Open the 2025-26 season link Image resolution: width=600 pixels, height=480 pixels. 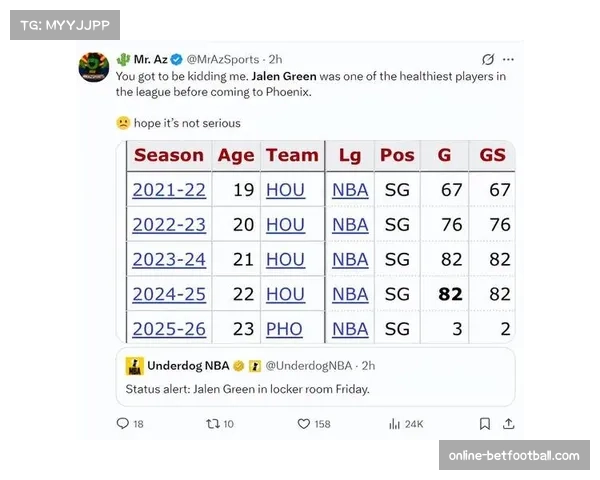coord(169,329)
